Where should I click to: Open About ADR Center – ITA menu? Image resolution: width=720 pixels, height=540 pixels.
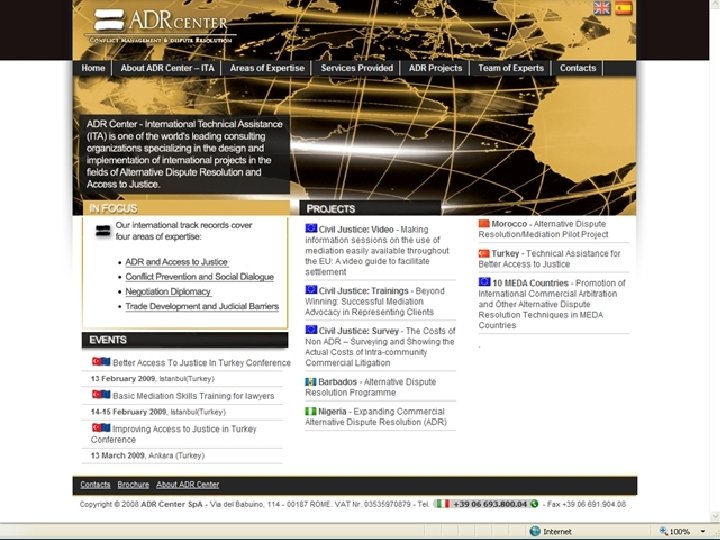click(x=168, y=68)
